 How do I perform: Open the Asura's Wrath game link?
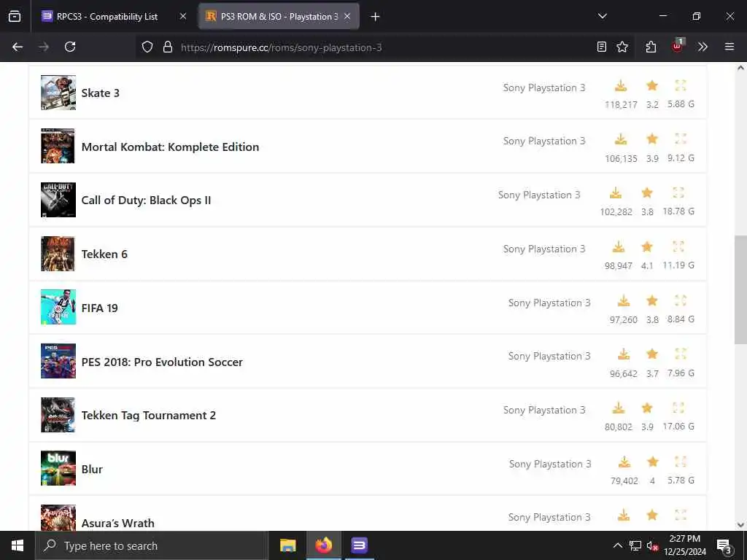pos(118,523)
